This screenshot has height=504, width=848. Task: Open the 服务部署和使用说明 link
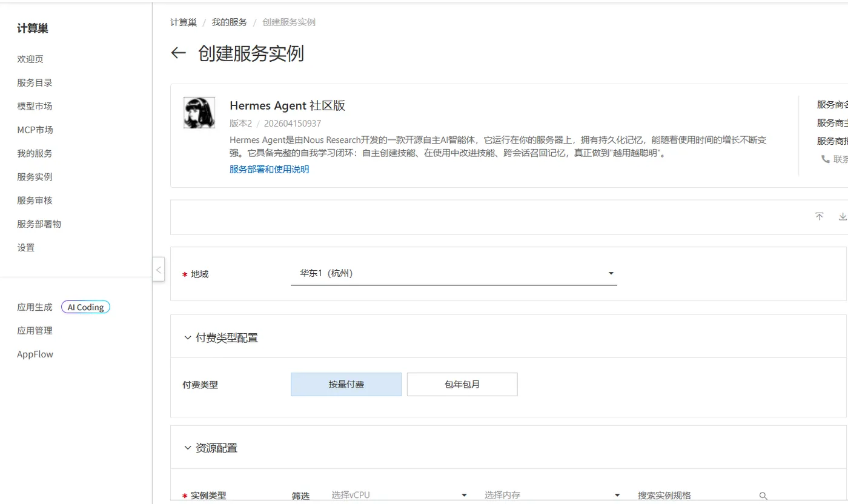[x=270, y=170]
